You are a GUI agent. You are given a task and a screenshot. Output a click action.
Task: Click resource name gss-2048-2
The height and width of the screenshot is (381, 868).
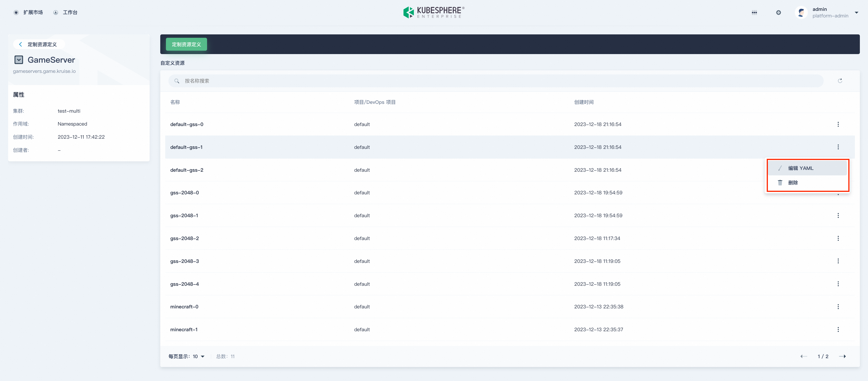185,238
